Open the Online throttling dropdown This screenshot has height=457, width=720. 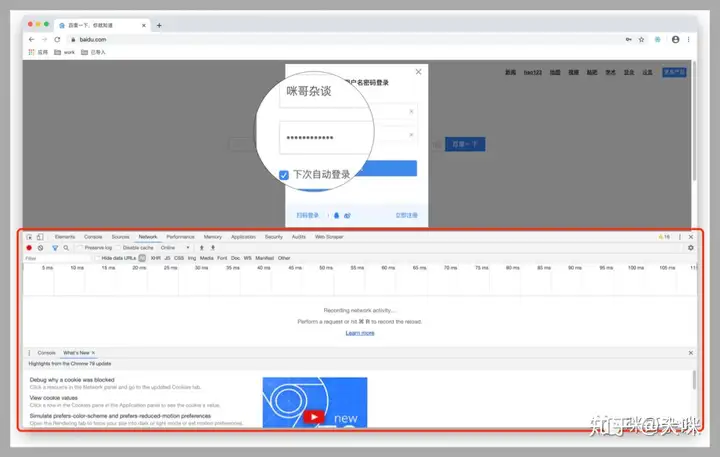click(x=175, y=248)
